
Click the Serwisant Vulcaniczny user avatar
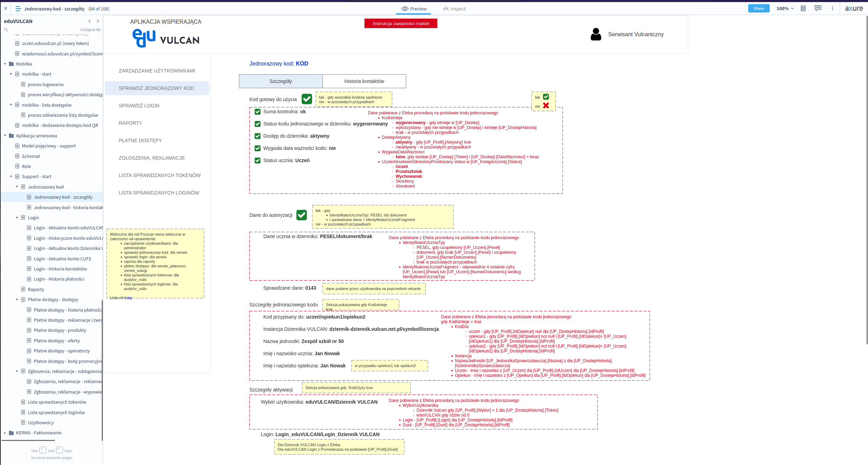click(x=596, y=34)
